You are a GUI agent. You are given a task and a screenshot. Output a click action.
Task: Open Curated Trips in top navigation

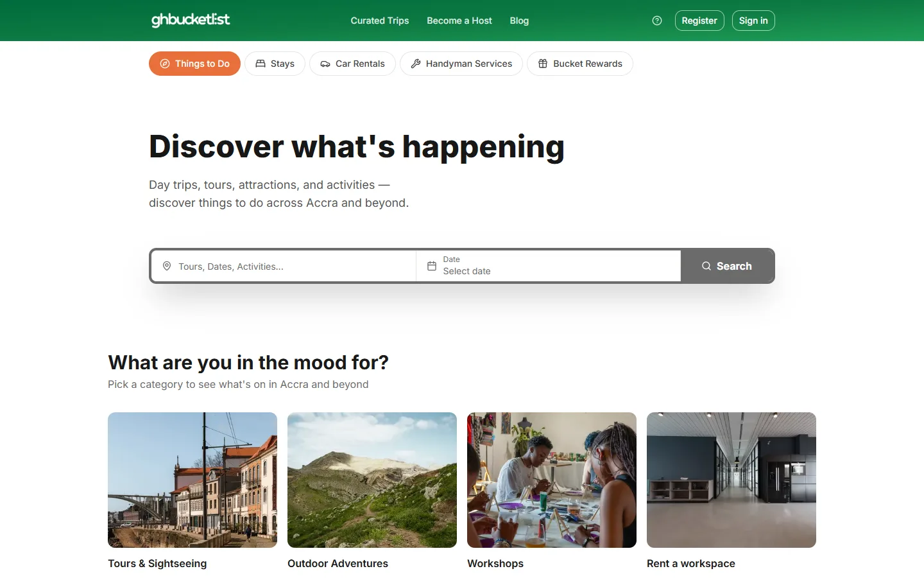coord(380,21)
